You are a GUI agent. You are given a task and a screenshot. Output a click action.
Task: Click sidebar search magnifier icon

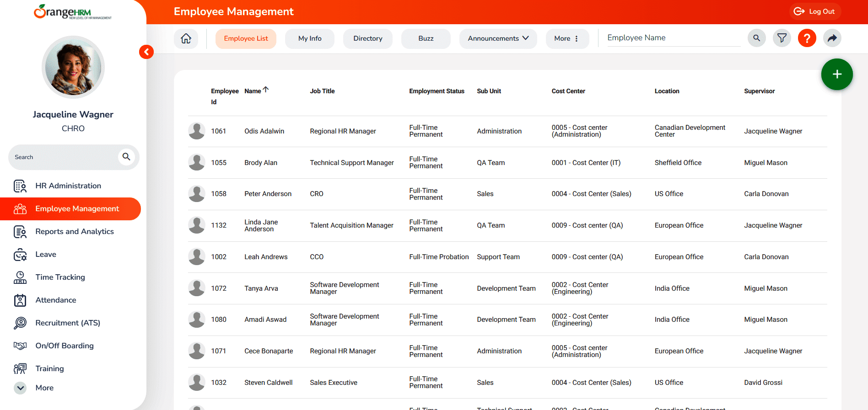(126, 157)
